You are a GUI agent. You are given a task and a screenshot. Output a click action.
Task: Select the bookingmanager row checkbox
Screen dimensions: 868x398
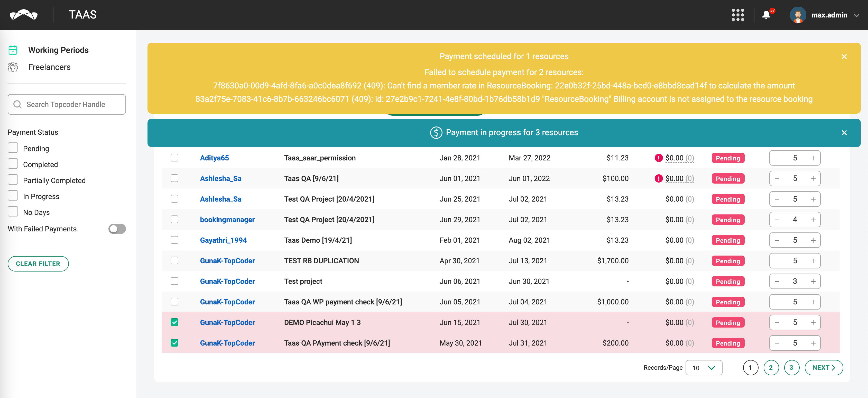point(174,220)
